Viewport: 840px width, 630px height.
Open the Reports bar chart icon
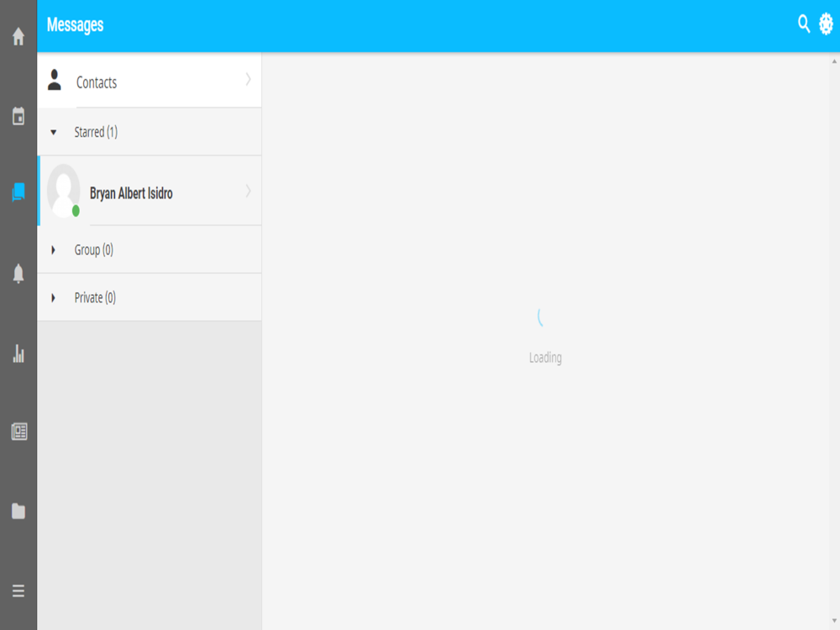[18, 354]
